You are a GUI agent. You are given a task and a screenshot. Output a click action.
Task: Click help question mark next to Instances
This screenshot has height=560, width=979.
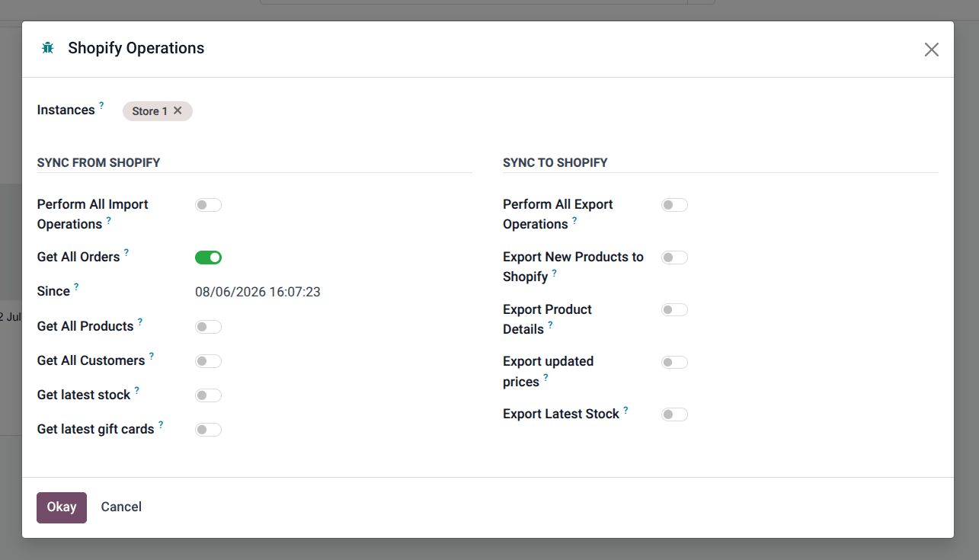tap(101, 105)
